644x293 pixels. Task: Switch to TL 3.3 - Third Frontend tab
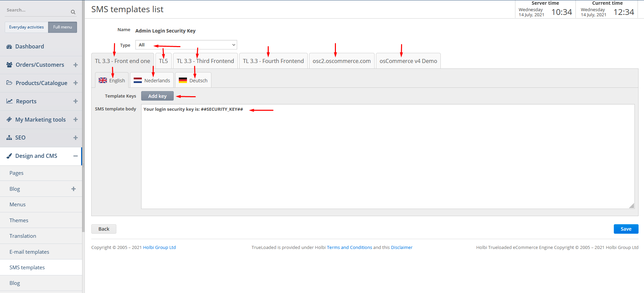[205, 61]
